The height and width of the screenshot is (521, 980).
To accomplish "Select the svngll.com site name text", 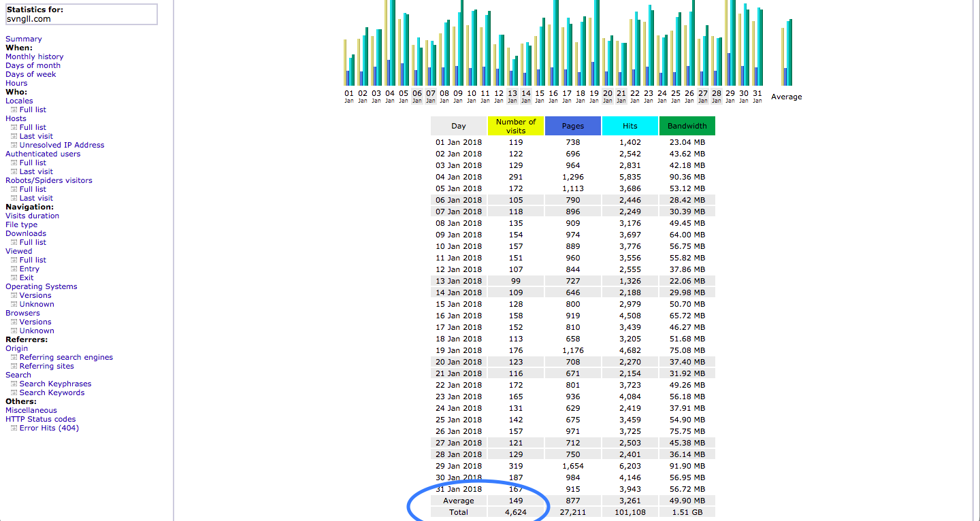I will [x=29, y=19].
